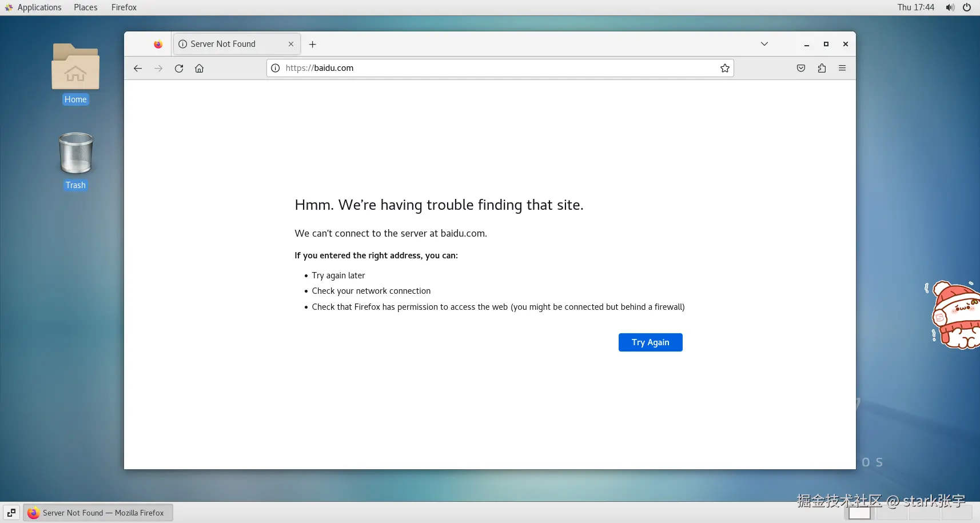980x523 pixels.
Task: Save page to Pocket
Action: [x=801, y=68]
